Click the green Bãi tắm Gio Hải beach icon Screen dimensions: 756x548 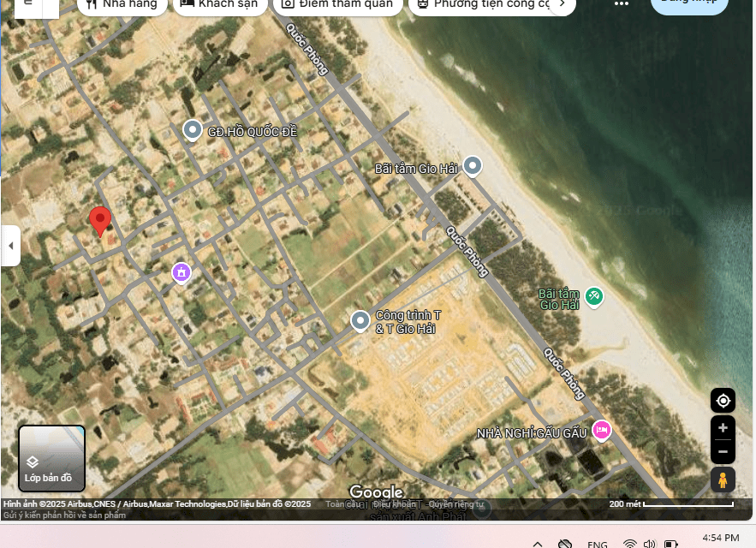593,297
